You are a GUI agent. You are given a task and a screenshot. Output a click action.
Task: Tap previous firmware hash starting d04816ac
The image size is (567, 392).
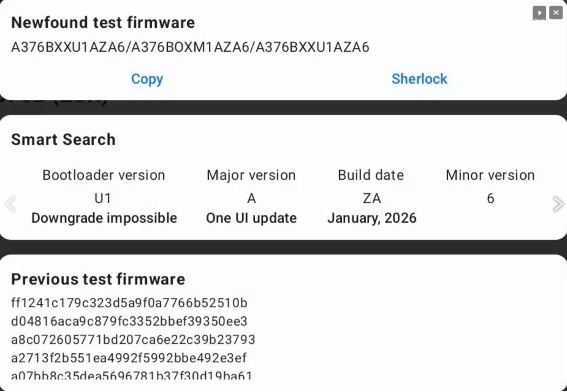click(x=129, y=321)
